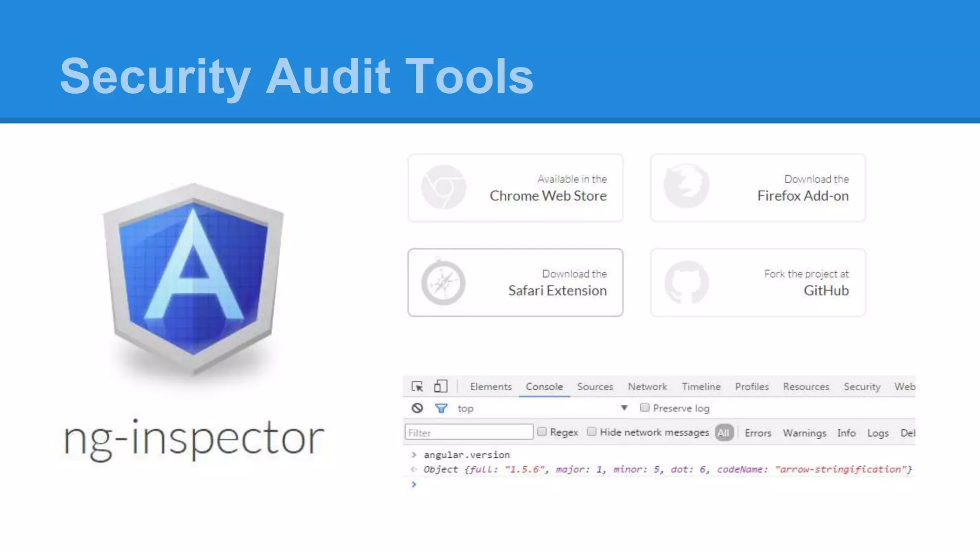The width and height of the screenshot is (980, 551).
Task: Open the Profiles tab
Action: pos(752,386)
